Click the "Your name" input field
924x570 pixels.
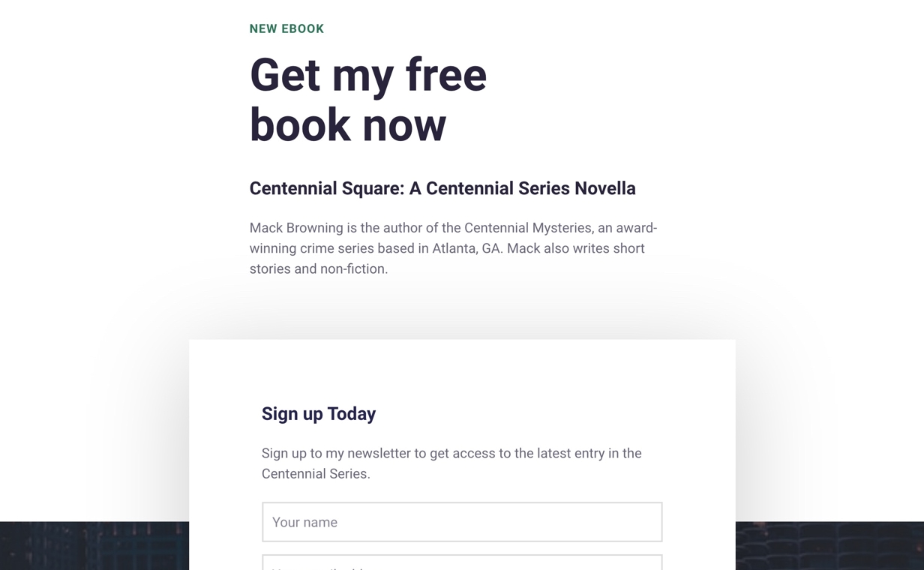tap(461, 522)
